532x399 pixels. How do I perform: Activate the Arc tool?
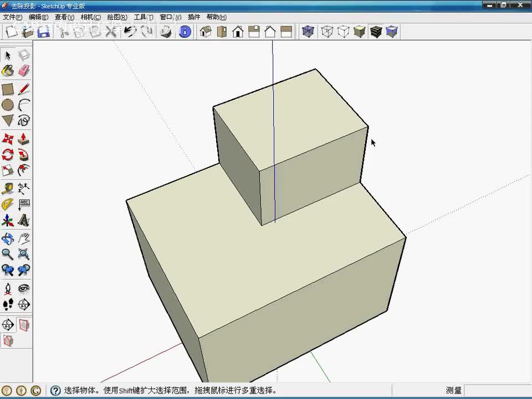click(x=24, y=105)
